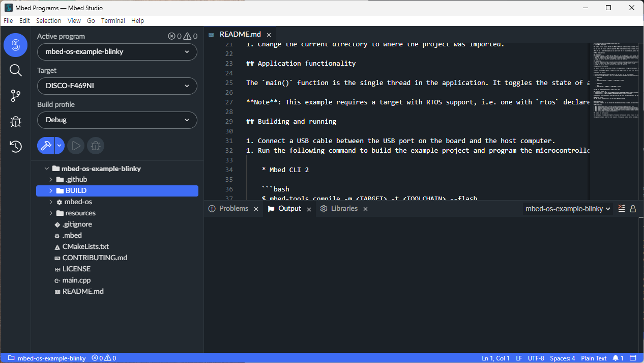Open output channel mbed-os-example-blinky dropdown

tap(568, 209)
